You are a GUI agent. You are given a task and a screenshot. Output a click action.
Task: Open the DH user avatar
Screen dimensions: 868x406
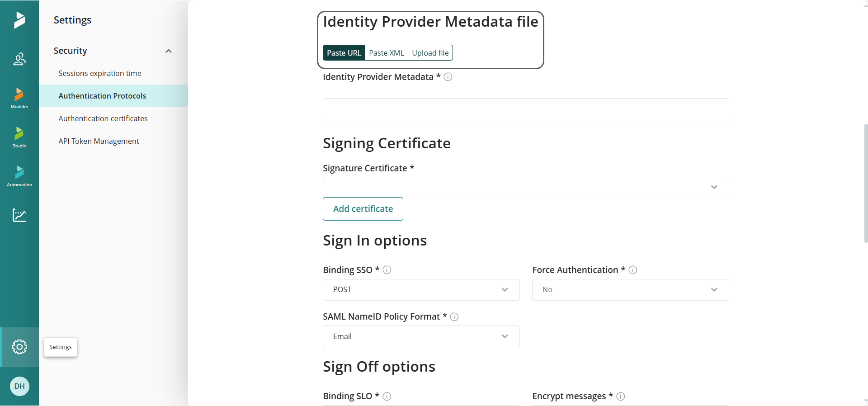(x=19, y=386)
